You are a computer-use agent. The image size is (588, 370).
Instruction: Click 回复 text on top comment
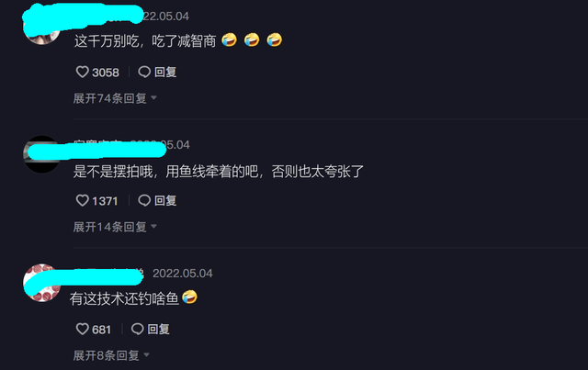[x=165, y=72]
